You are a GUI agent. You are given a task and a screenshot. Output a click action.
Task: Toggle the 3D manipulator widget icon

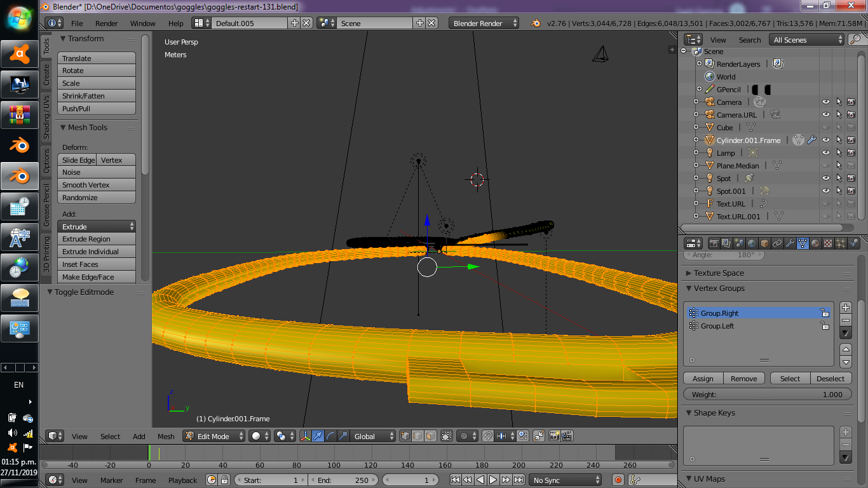pos(306,436)
